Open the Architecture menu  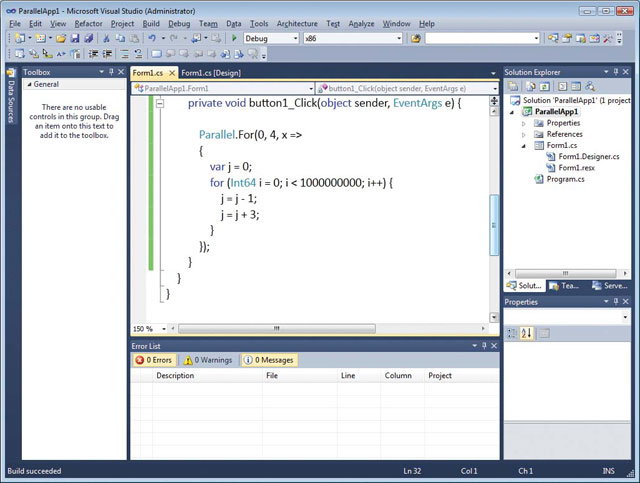pos(297,24)
